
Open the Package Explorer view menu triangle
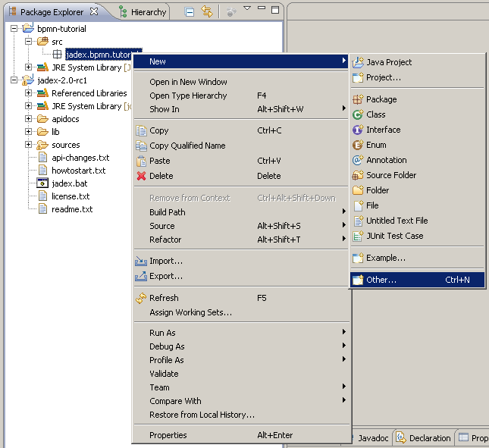pos(246,8)
